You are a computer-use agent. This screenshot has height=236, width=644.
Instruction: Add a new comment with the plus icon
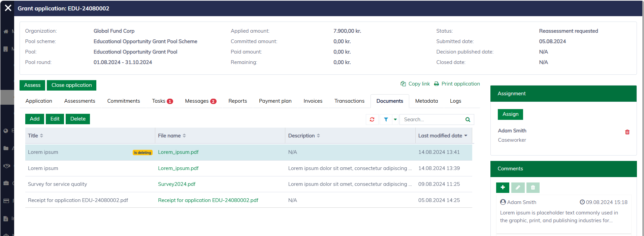tap(503, 188)
